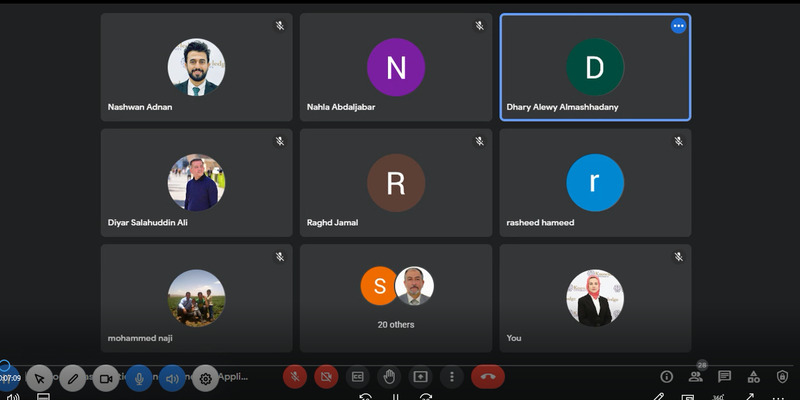
Task: Click the name 'Nashwan Adnan'
Action: [x=140, y=107]
